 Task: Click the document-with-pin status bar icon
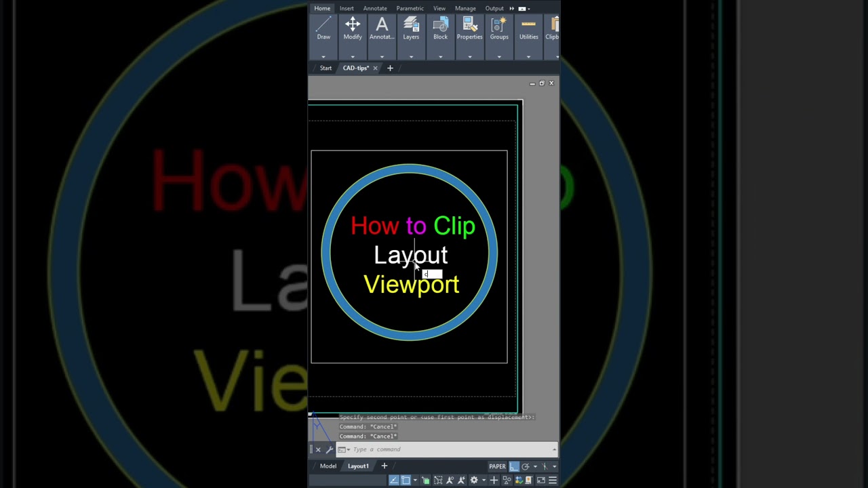[529, 480]
